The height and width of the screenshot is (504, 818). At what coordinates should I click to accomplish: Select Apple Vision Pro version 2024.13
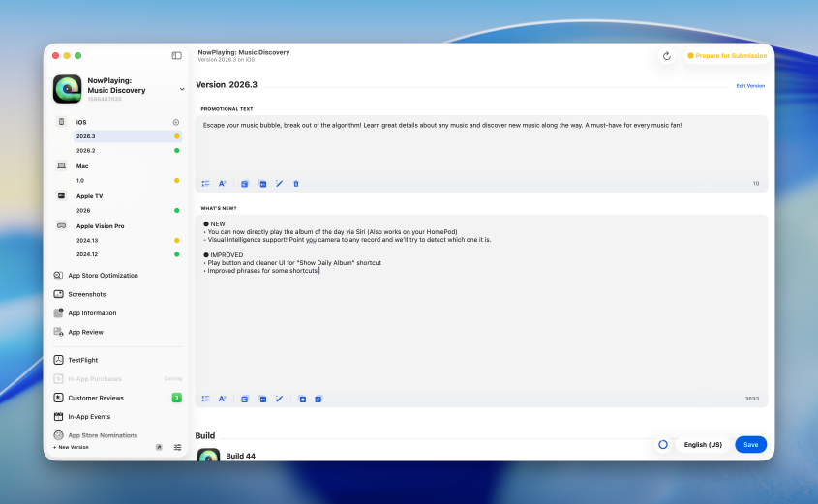[x=87, y=240]
